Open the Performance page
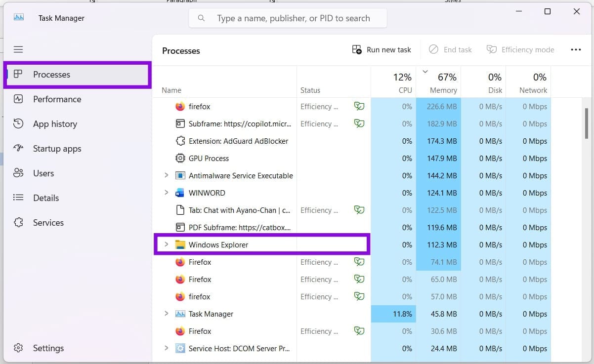The width and height of the screenshot is (594, 364). [x=77, y=99]
